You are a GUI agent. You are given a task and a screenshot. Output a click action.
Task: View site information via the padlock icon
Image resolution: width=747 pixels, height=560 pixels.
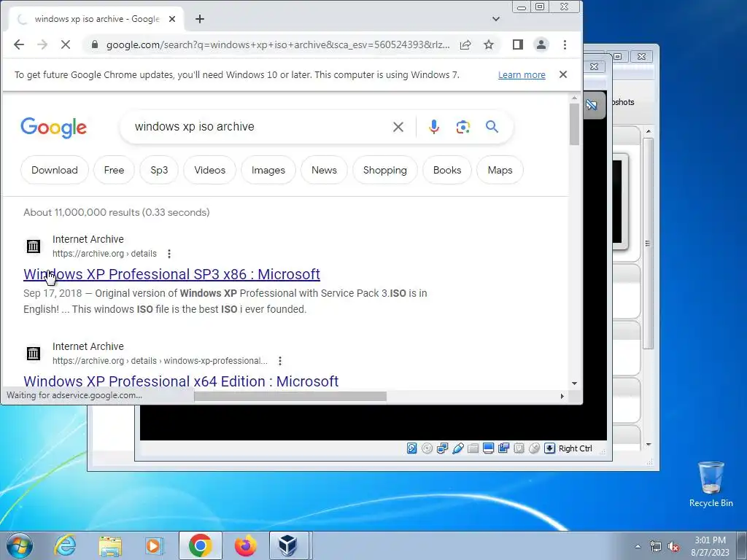pos(95,44)
